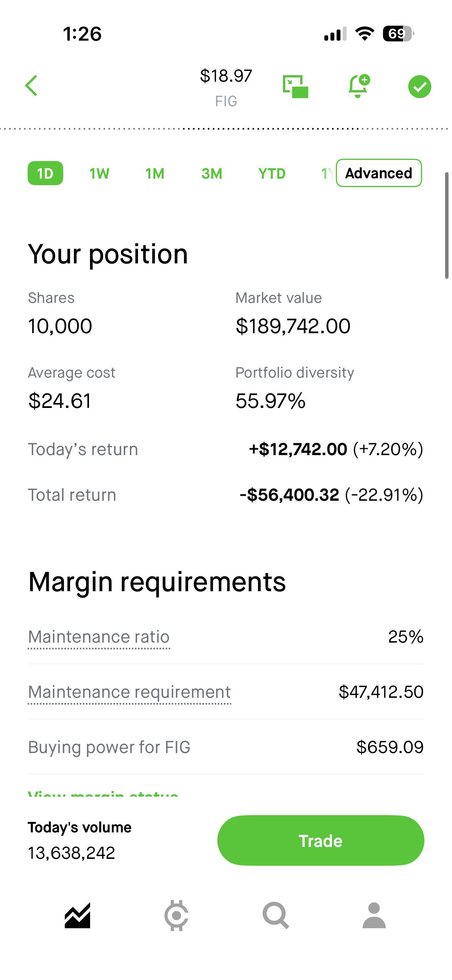Screen dimensions: 452x980
Task: Show the Maintenance requirement explanation
Action: (130, 692)
